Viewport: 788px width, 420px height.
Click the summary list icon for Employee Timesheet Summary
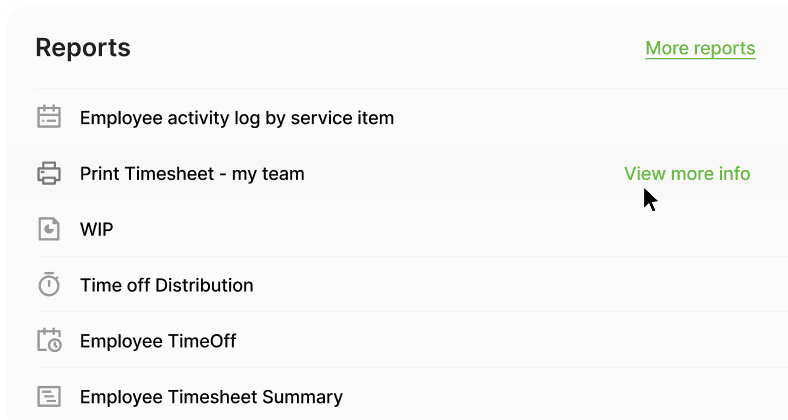(x=49, y=396)
